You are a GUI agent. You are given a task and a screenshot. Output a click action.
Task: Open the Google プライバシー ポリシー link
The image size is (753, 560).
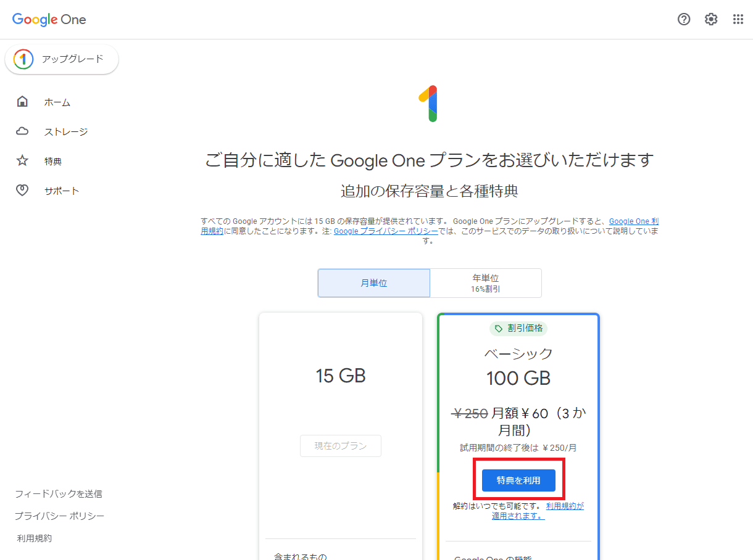(386, 231)
